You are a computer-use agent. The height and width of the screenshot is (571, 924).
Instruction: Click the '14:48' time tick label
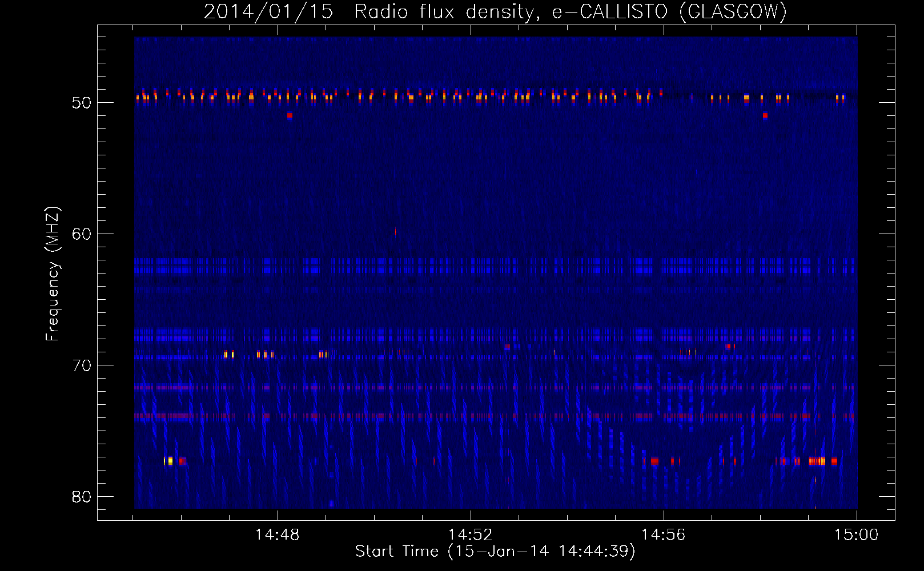277,535
